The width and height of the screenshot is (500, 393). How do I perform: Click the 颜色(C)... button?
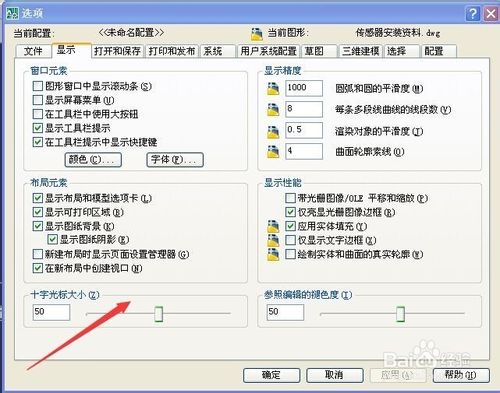point(93,160)
